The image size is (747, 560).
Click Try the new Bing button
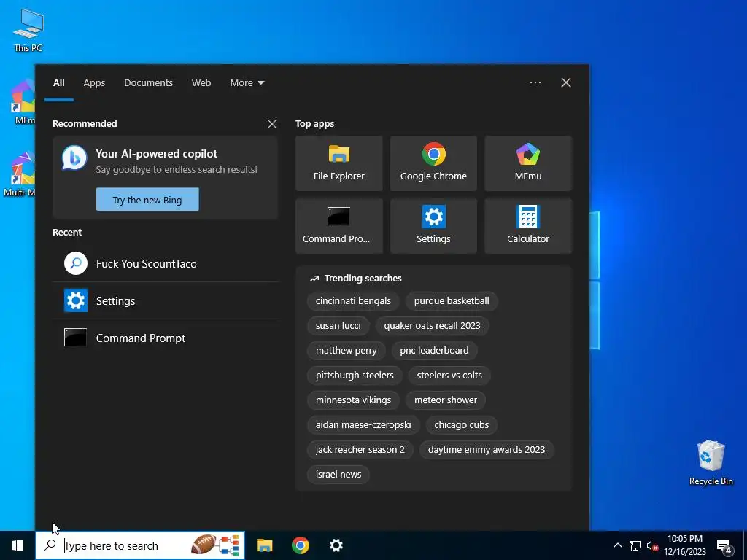click(147, 200)
